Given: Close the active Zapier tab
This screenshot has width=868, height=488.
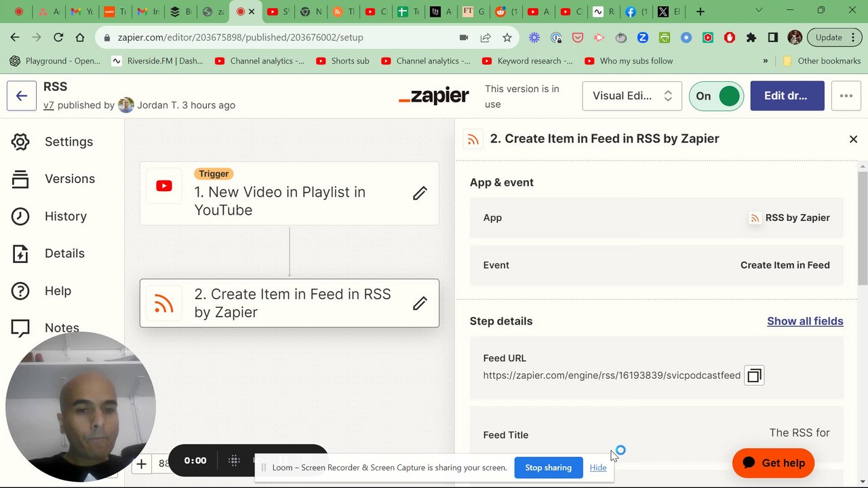Looking at the screenshot, I should tap(252, 12).
